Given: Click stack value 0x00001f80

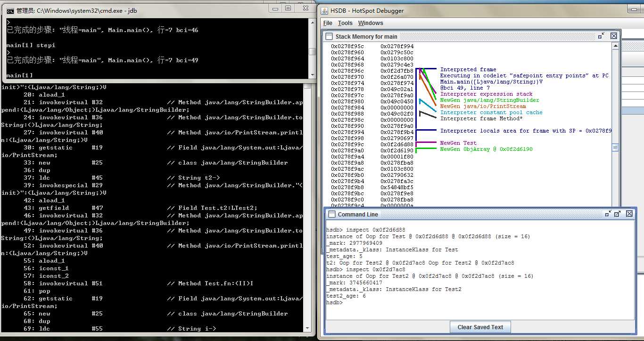Looking at the screenshot, I should pos(397,157).
